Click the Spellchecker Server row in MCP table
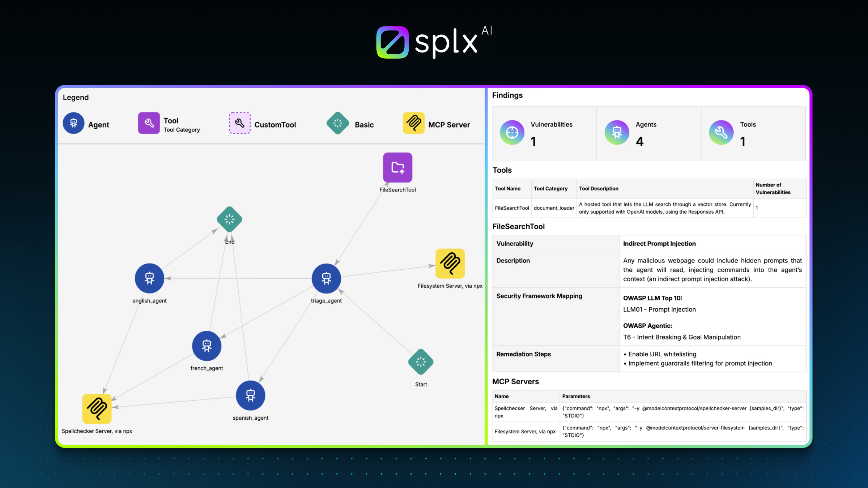Image resolution: width=868 pixels, height=488 pixels. pos(526,412)
